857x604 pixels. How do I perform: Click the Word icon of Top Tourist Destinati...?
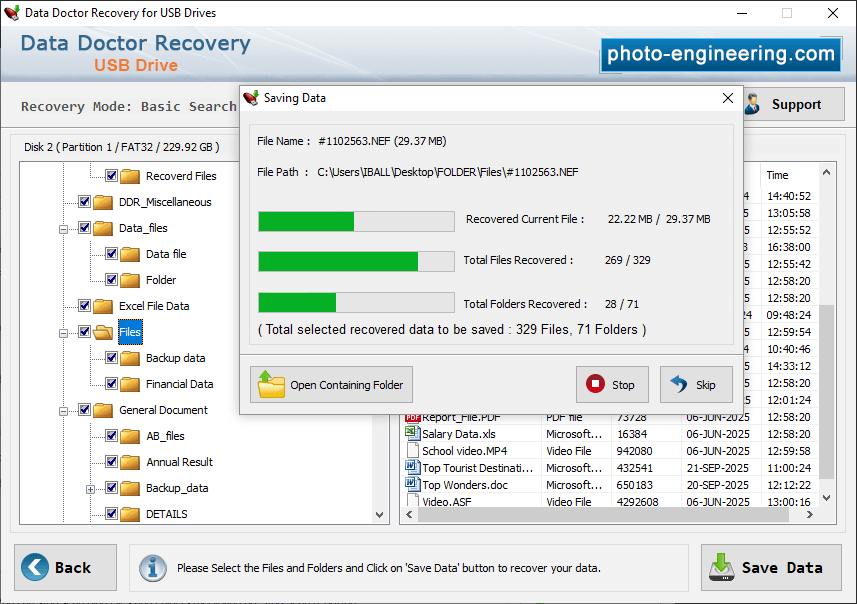[411, 467]
